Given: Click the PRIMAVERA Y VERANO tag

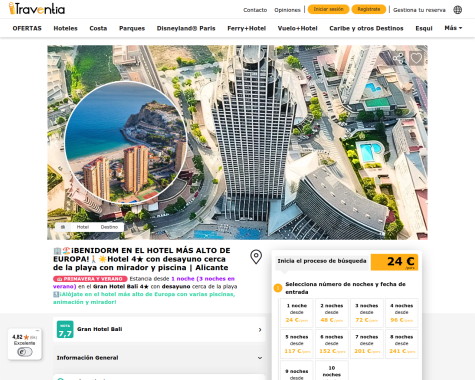Looking at the screenshot, I should (90, 279).
